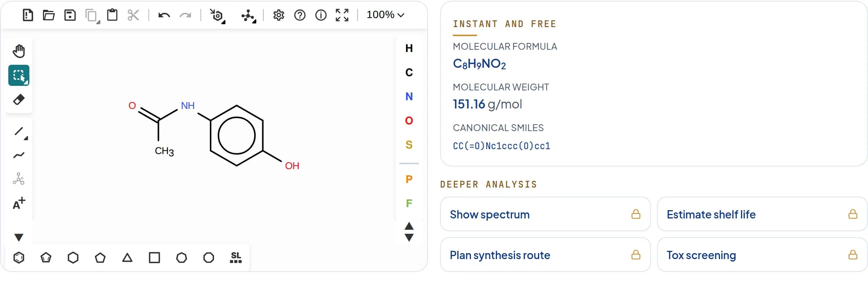Image resolution: width=868 pixels, height=290 pixels.
Task: Select the Cyclopropane triangle template
Action: (x=127, y=258)
